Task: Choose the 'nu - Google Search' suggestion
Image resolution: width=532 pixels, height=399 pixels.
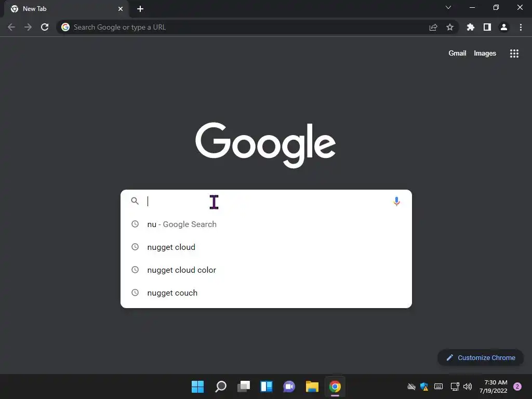Action: tap(266, 224)
